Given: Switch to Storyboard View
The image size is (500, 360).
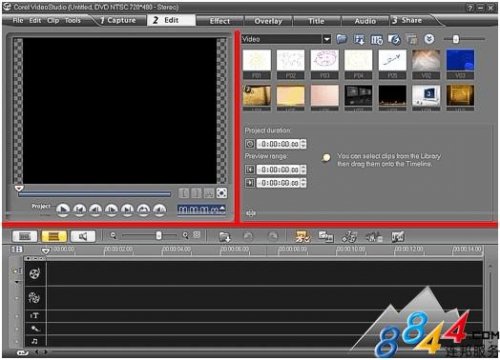Looking at the screenshot, I should coord(24,236).
